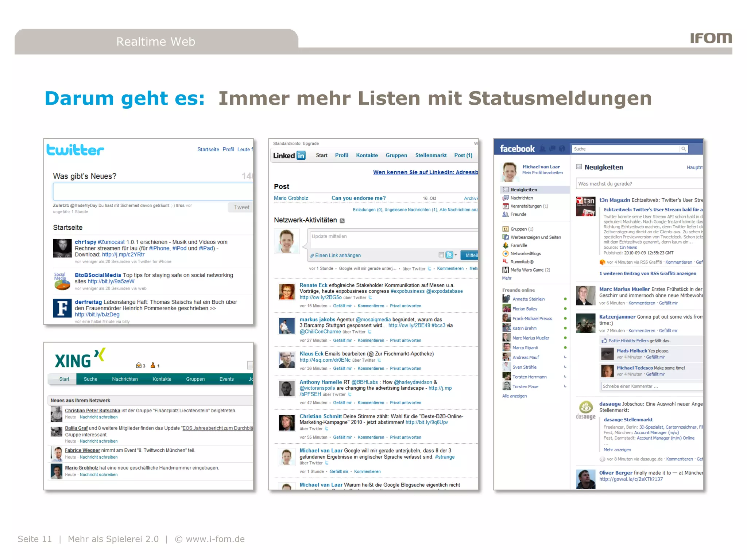Image resolution: width=747 pixels, height=560 pixels.
Task: Open XING Nachrichten tab
Action: (125, 379)
